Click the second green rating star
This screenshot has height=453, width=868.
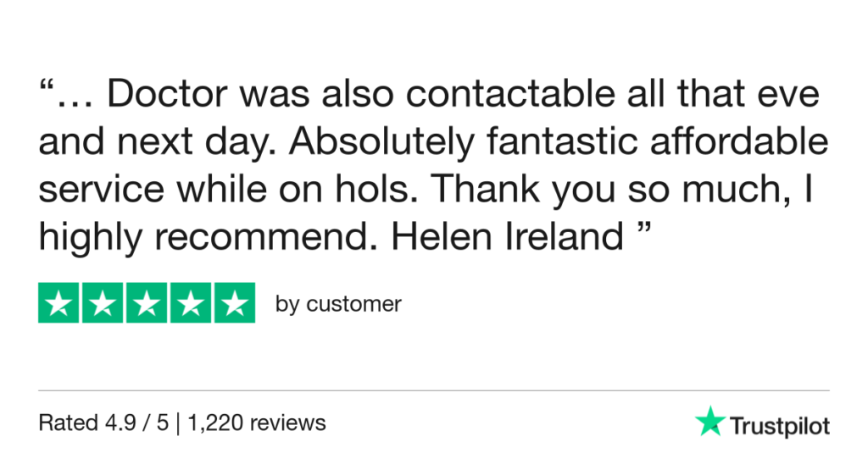coord(103,303)
